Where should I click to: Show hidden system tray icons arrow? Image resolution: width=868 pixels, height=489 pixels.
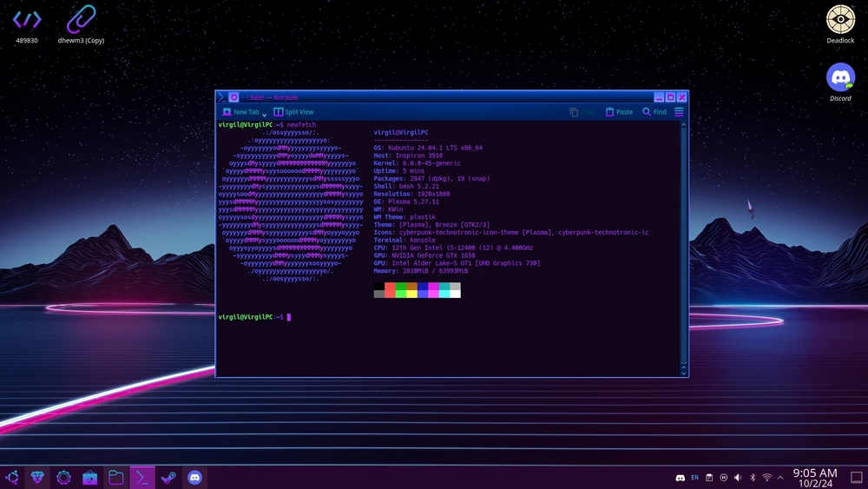pyautogui.click(x=780, y=478)
